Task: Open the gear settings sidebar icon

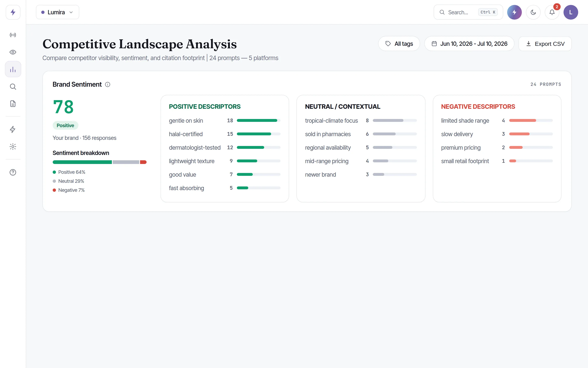Action: (13, 147)
